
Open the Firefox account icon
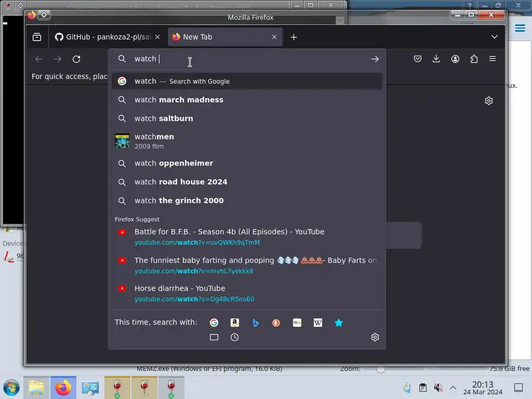point(455,59)
